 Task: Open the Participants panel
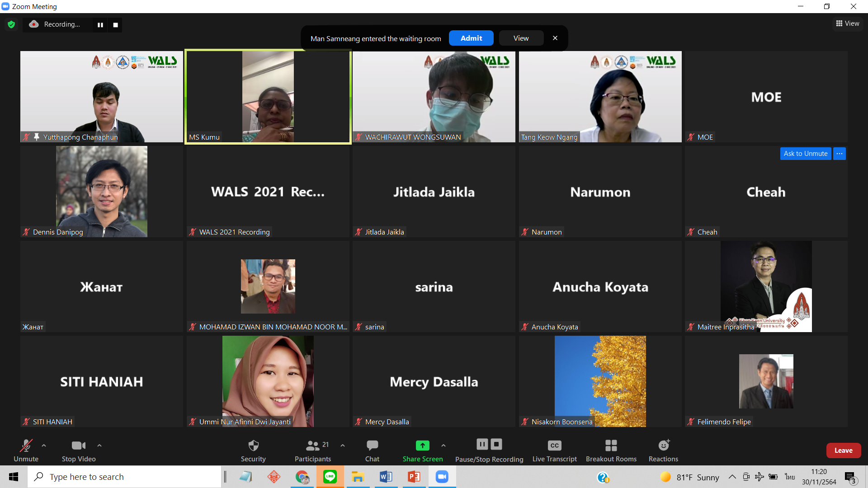click(x=313, y=446)
